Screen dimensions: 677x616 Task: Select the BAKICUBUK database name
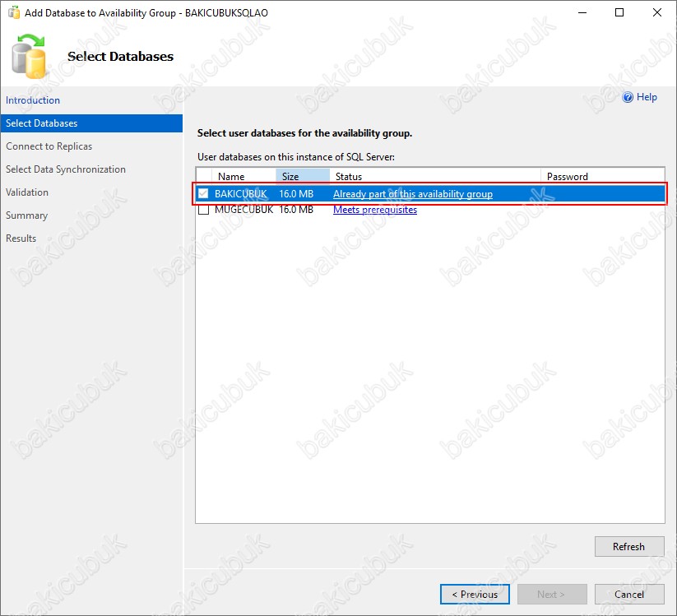[241, 194]
